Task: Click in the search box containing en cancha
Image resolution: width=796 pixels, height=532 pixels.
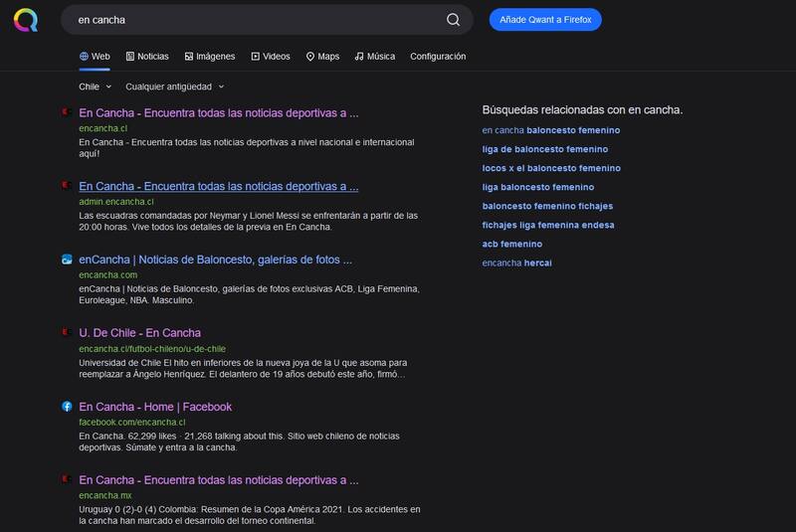Action: pos(249,20)
